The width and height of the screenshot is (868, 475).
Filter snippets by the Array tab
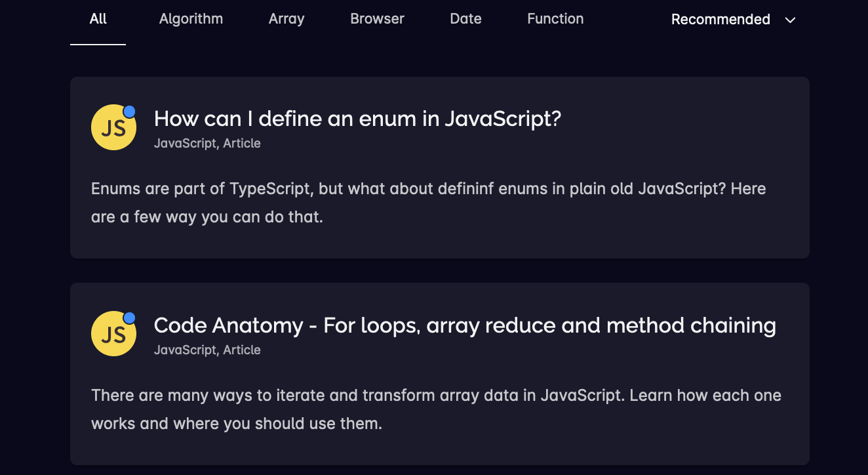(286, 19)
